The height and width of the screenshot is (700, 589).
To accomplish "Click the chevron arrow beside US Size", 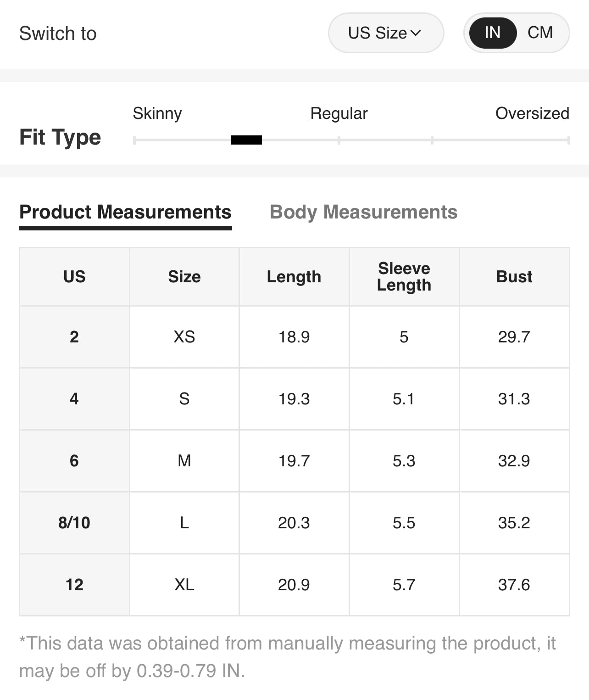I will 416,33.
